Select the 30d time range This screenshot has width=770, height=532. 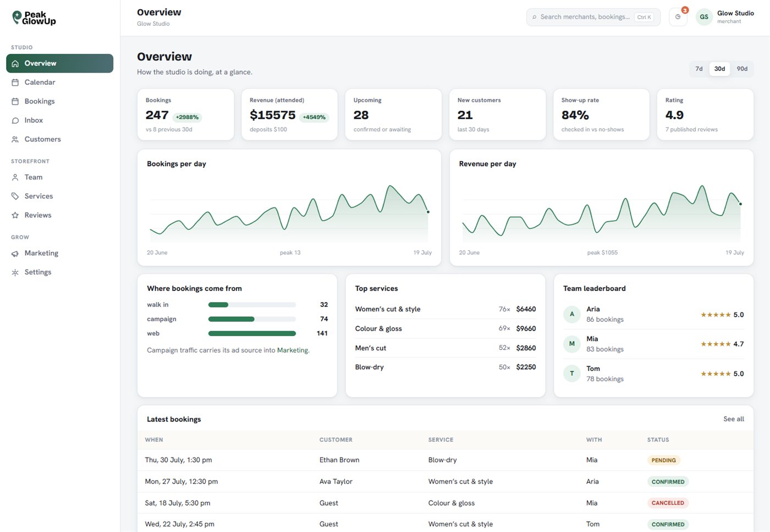719,69
